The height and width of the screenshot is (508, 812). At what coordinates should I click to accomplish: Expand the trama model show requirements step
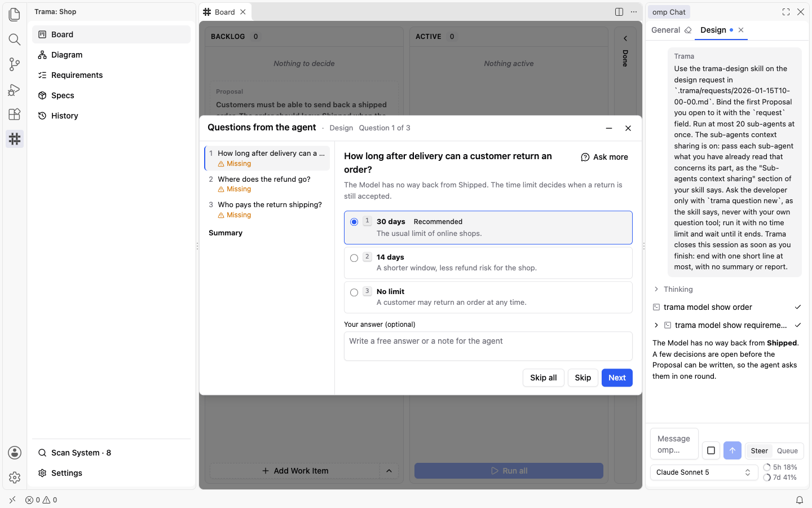pyautogui.click(x=727, y=325)
